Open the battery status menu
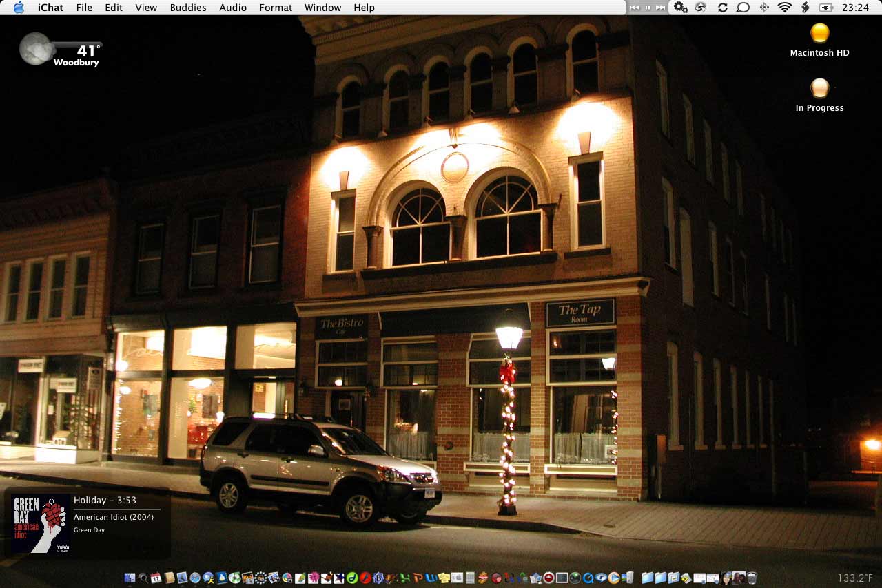 825,8
